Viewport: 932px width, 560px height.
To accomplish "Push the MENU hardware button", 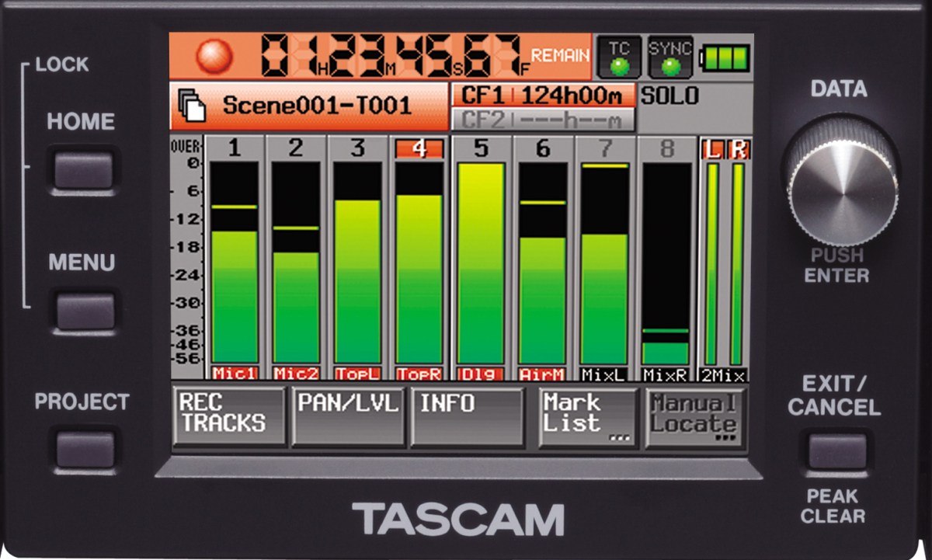I will pos(85,311).
